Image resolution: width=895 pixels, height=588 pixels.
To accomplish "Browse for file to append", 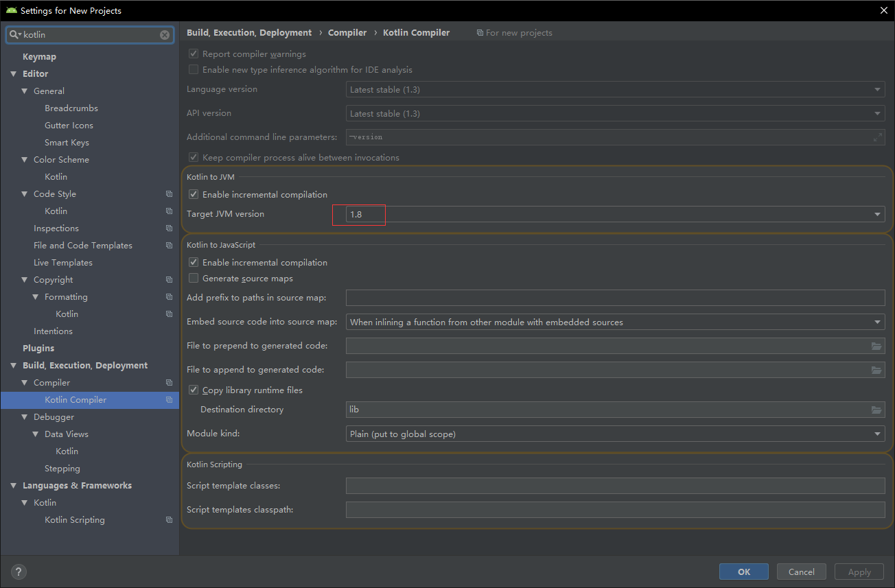I will (x=876, y=370).
